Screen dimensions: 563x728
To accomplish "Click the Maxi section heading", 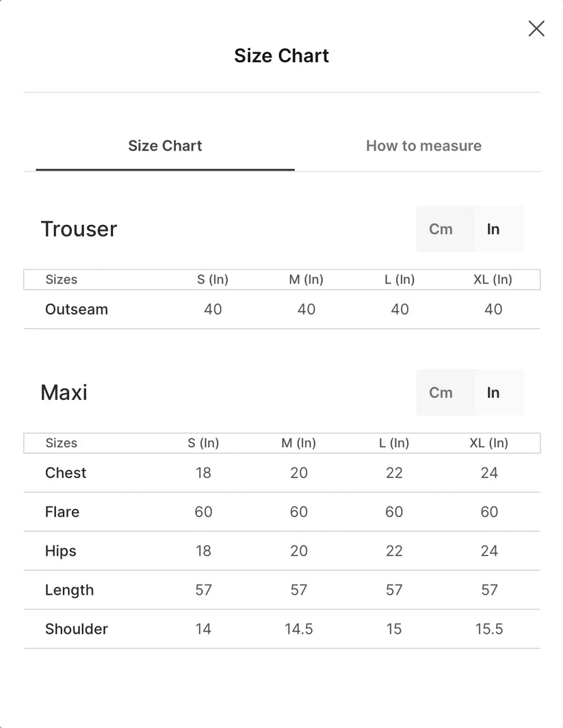I will [x=64, y=392].
